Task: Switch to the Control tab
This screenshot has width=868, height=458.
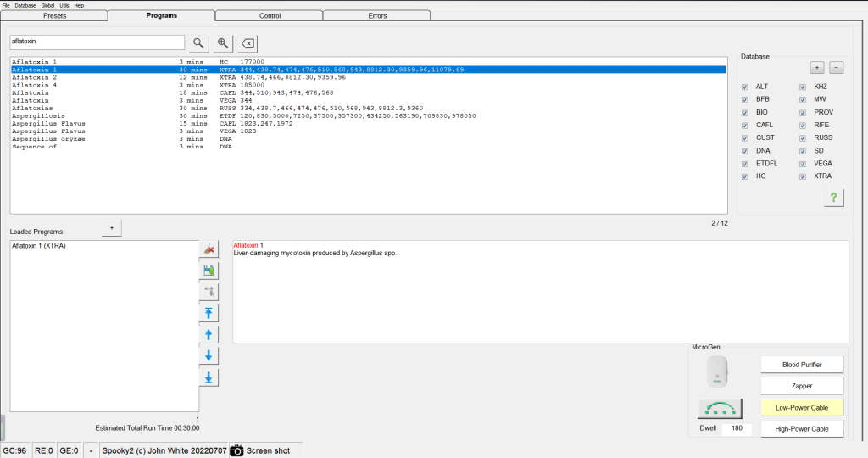Action: tap(270, 15)
